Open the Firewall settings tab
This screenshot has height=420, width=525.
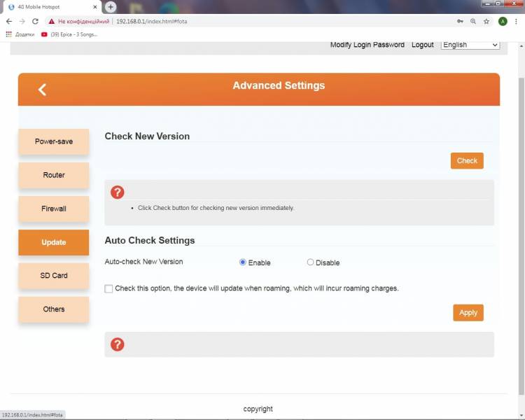[54, 209]
